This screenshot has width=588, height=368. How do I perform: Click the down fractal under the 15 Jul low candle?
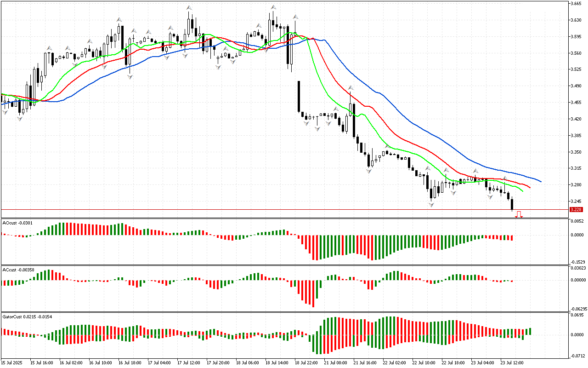coord(20,119)
